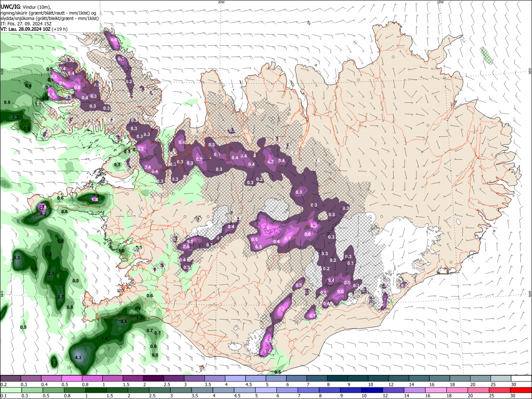Click the bright red swatch after rain label 30
This screenshot has width=532, height=399.
(x=521, y=390)
